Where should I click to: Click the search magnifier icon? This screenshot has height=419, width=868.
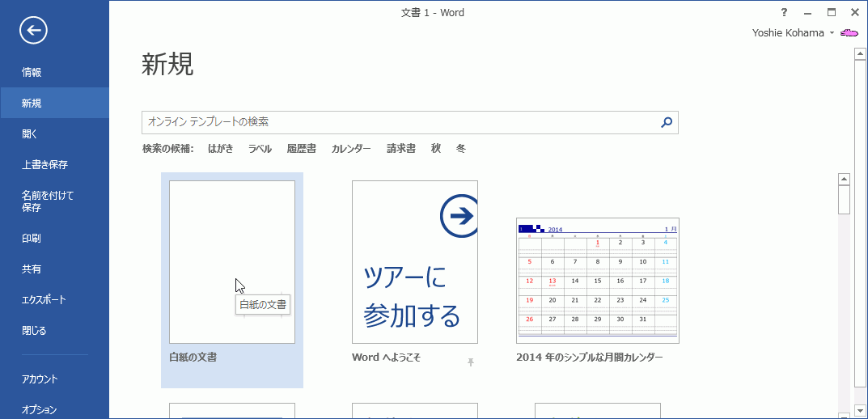click(x=667, y=122)
